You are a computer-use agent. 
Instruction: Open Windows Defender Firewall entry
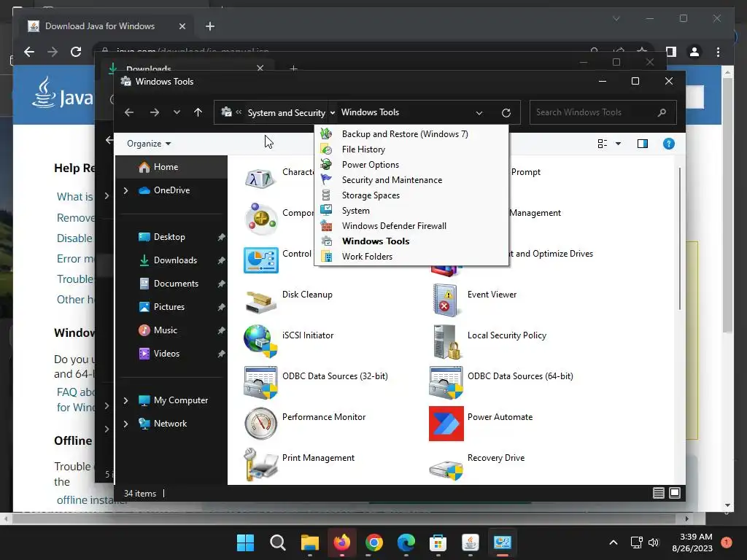click(x=411, y=225)
